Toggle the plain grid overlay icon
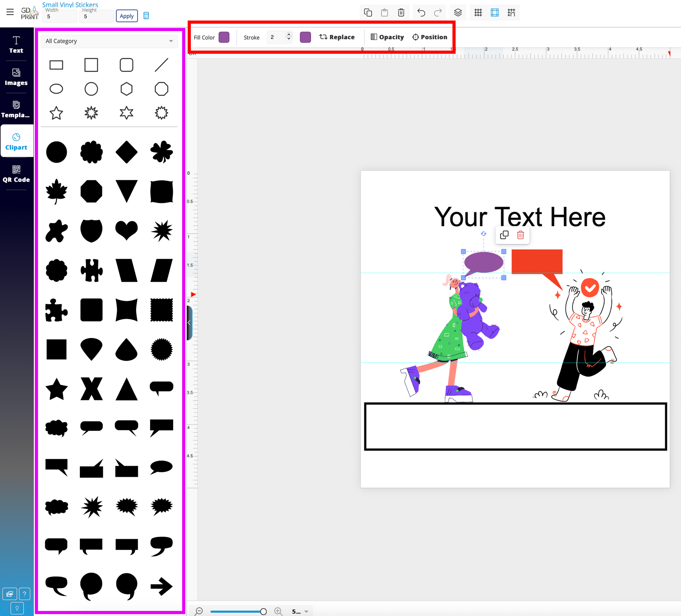This screenshot has width=681, height=616. click(x=478, y=13)
